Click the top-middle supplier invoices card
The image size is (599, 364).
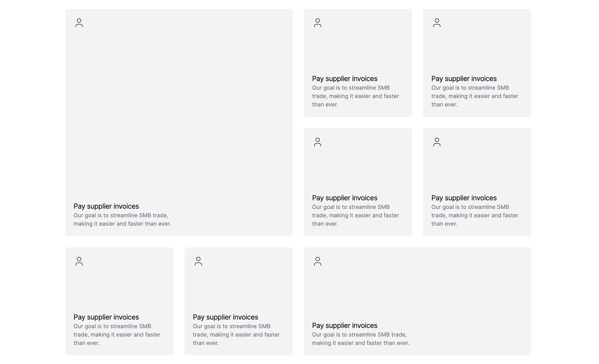(358, 62)
